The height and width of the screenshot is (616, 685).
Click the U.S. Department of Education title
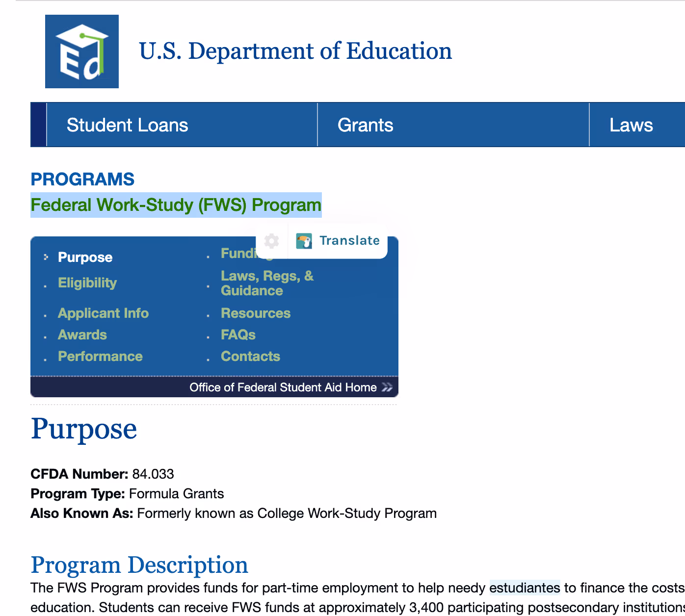295,51
